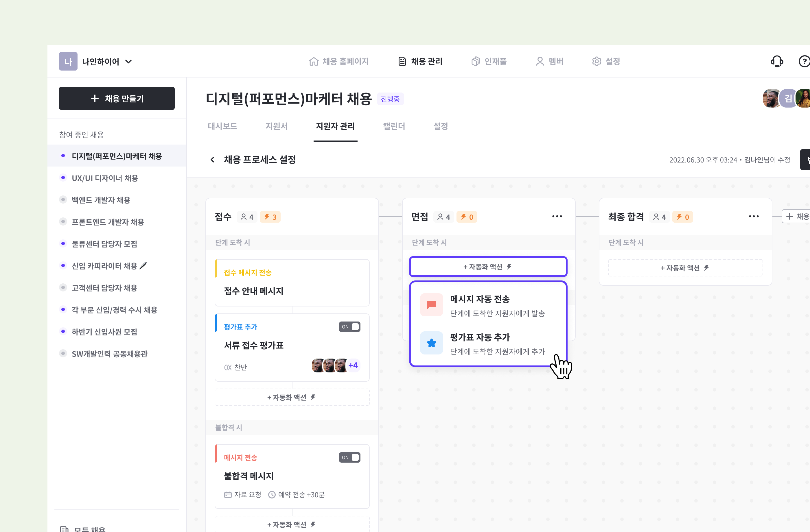The height and width of the screenshot is (532, 810).
Task: Turn off the 메시지 전송 ON switch
Action: [x=349, y=457]
